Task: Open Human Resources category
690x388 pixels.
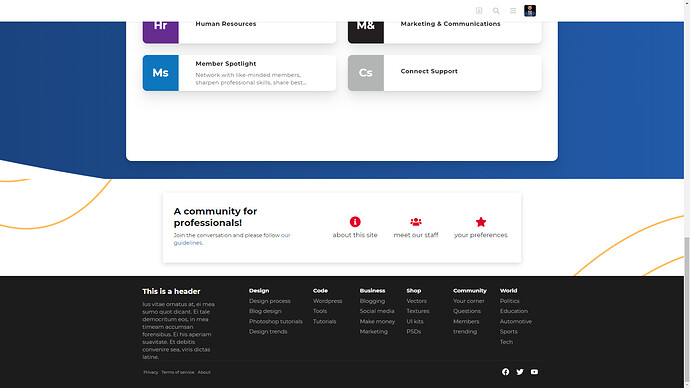Action: pos(226,24)
